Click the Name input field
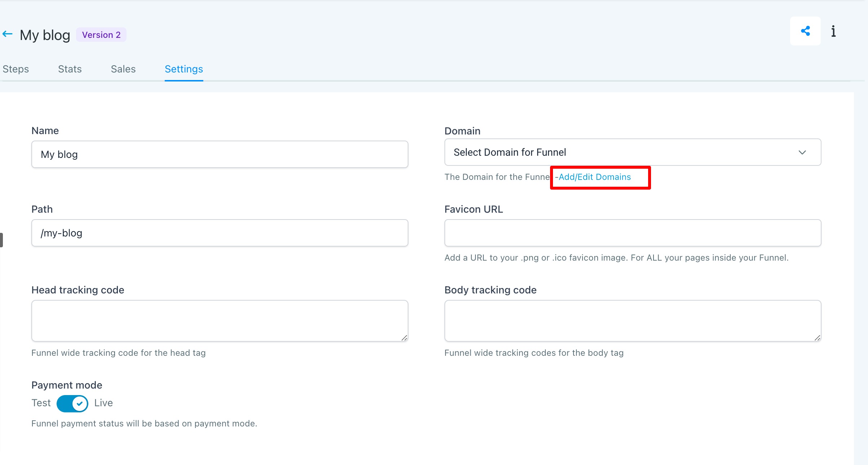Screen dimensions: 868x465 click(220, 155)
